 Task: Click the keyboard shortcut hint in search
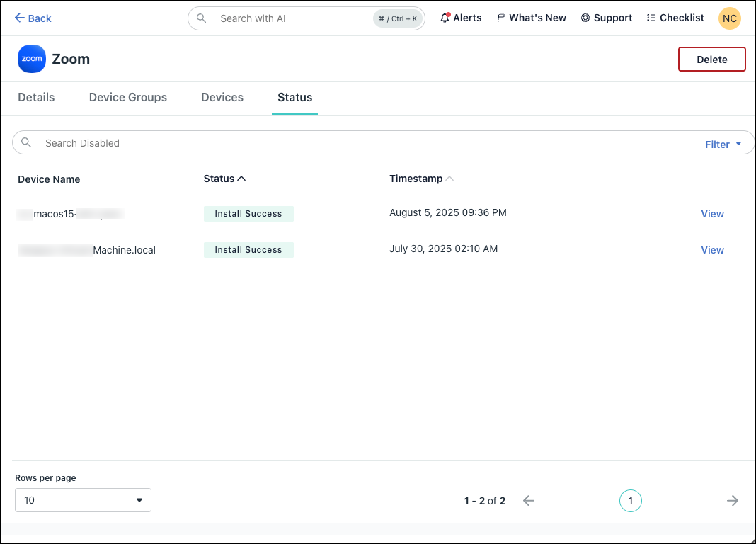(398, 19)
